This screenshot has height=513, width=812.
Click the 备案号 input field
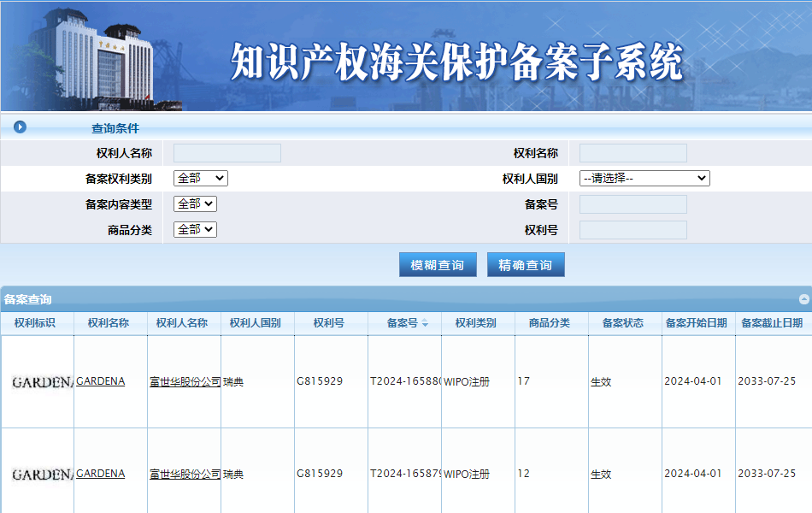(633, 203)
